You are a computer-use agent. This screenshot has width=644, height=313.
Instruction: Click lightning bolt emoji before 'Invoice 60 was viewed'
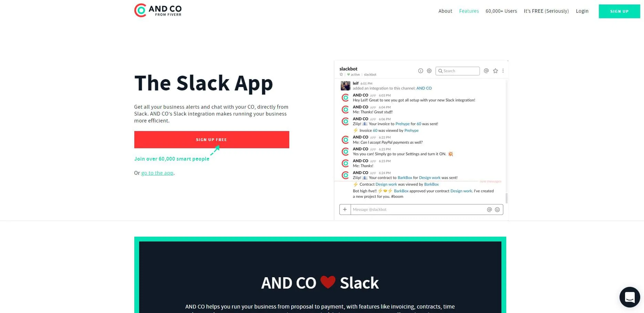point(356,130)
